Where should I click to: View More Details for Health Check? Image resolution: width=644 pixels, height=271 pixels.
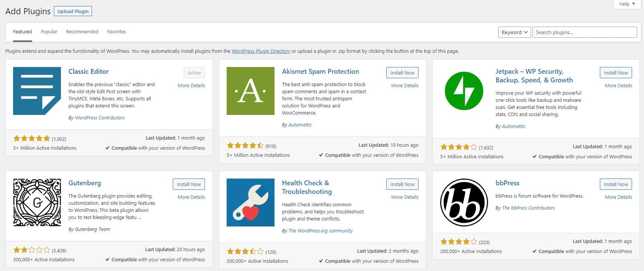pyautogui.click(x=405, y=197)
